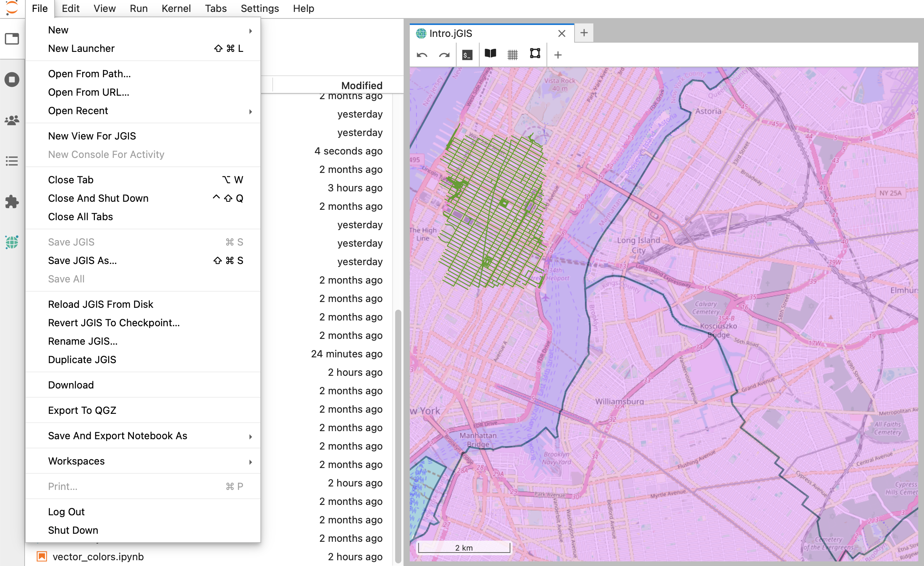Open the vector_colors.ipynb notebook
924x566 pixels.
coord(98,556)
